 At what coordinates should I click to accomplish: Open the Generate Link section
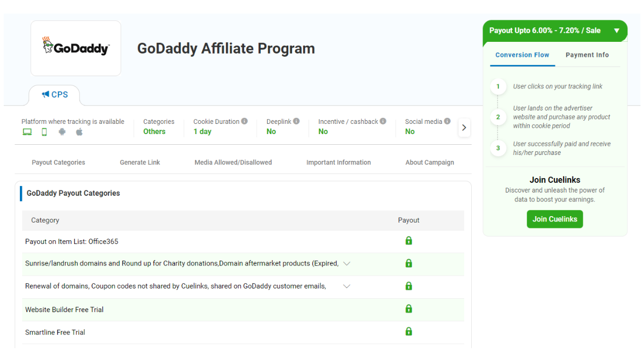(x=140, y=162)
